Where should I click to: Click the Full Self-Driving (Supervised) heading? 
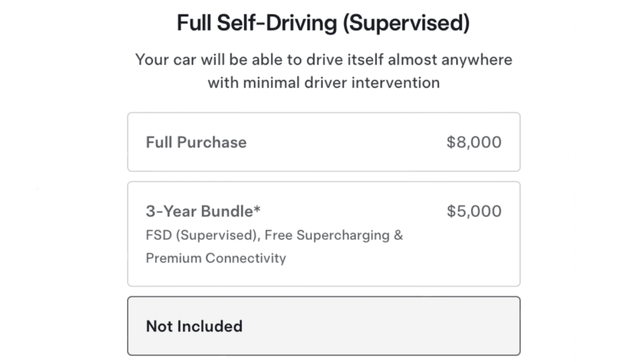(x=323, y=24)
